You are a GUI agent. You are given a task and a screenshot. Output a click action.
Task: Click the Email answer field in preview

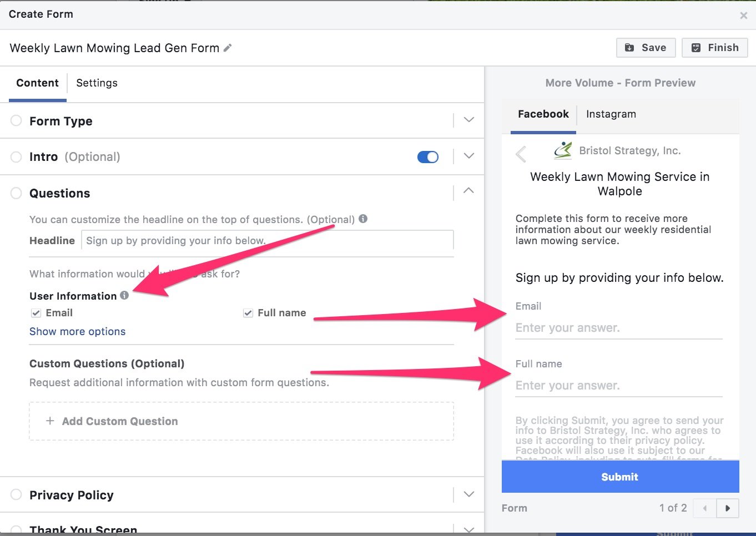click(619, 328)
